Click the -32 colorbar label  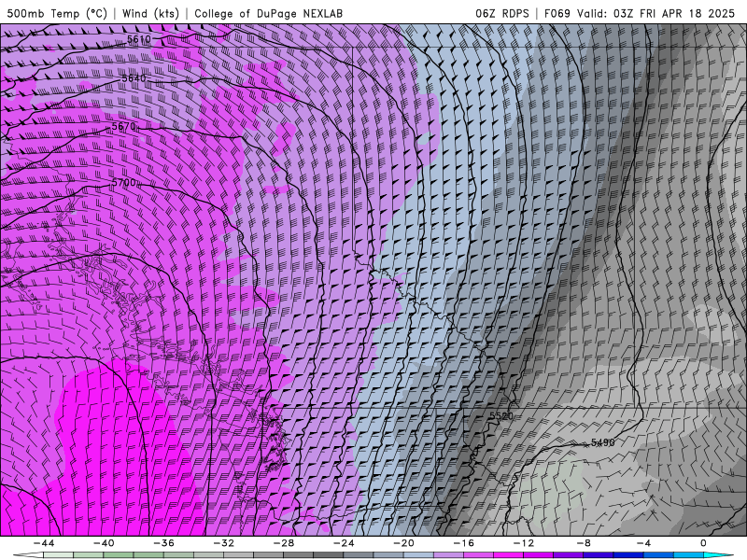tap(224, 543)
